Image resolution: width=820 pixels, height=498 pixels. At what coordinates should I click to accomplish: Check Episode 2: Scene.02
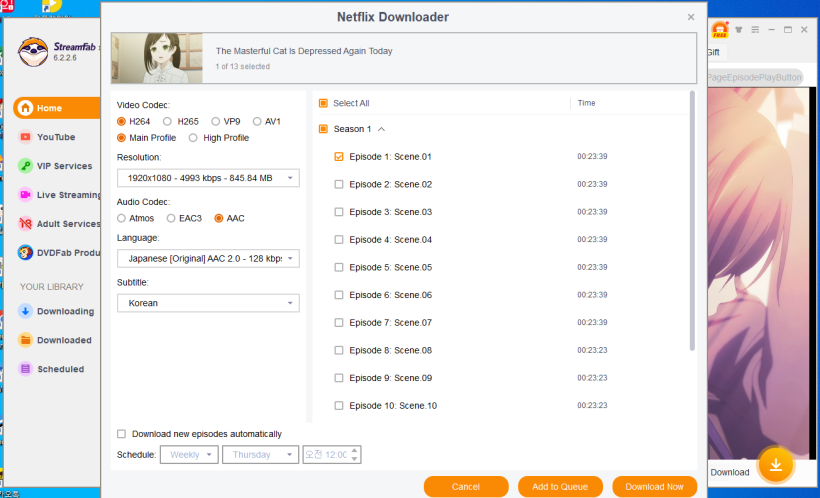tap(339, 184)
